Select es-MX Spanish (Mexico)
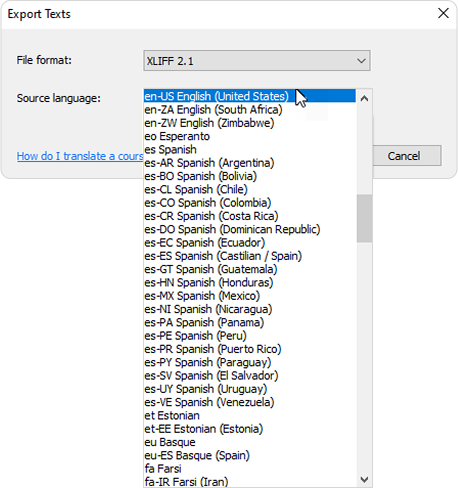This screenshot has width=458, height=488. click(x=250, y=296)
